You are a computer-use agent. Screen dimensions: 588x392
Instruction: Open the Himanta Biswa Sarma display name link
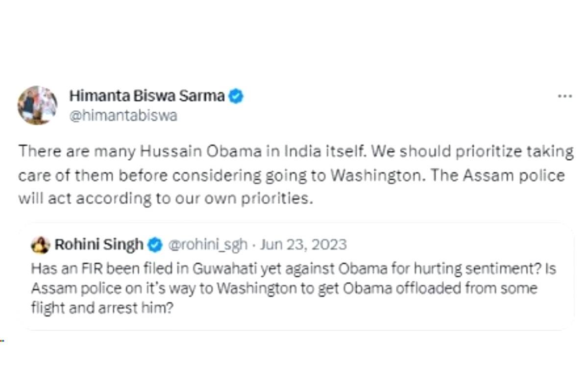pos(147,96)
